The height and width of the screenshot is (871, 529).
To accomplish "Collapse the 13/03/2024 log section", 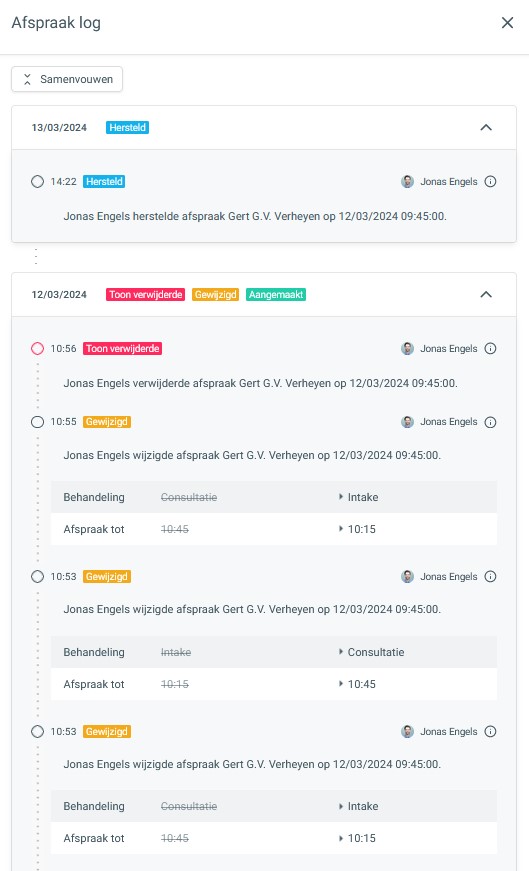I will click(486, 128).
